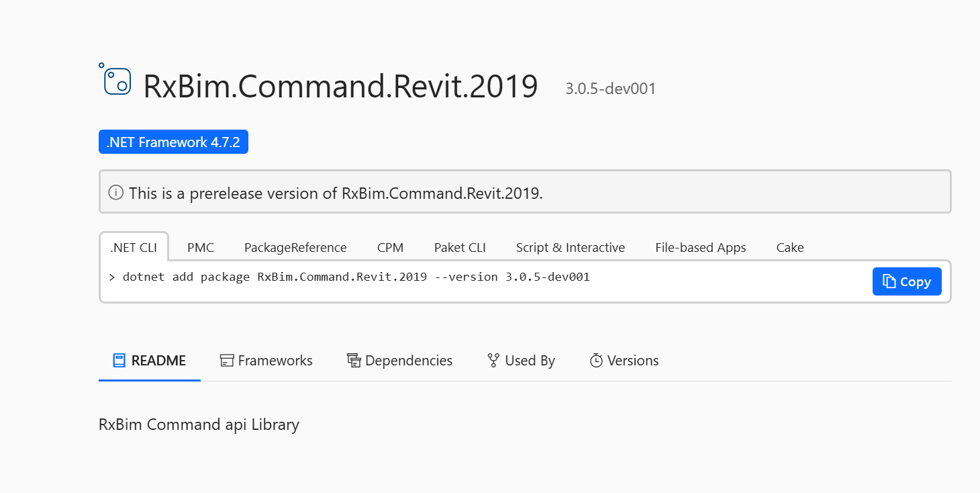Switch to the File-based Apps tab
Viewport: 980px width, 493px height.
pos(701,247)
